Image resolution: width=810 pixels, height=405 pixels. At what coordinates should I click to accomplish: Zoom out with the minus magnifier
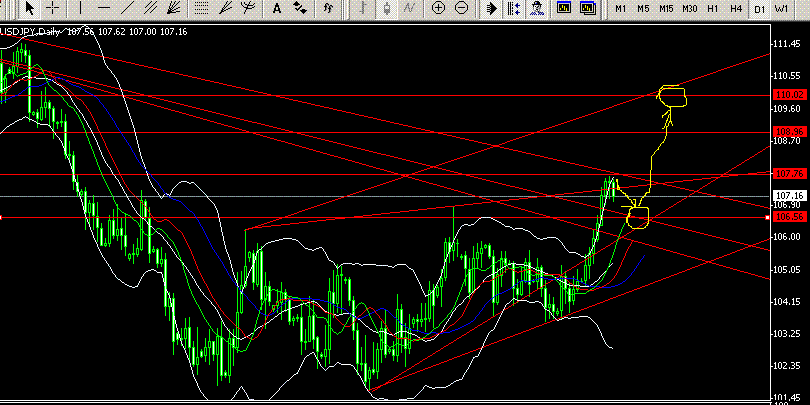tap(462, 8)
